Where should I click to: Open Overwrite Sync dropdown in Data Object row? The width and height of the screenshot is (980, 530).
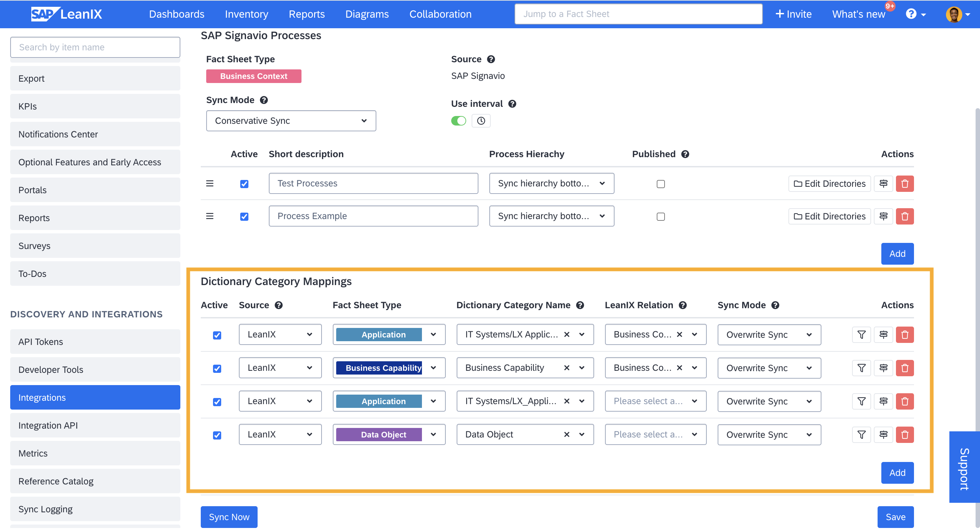click(769, 434)
